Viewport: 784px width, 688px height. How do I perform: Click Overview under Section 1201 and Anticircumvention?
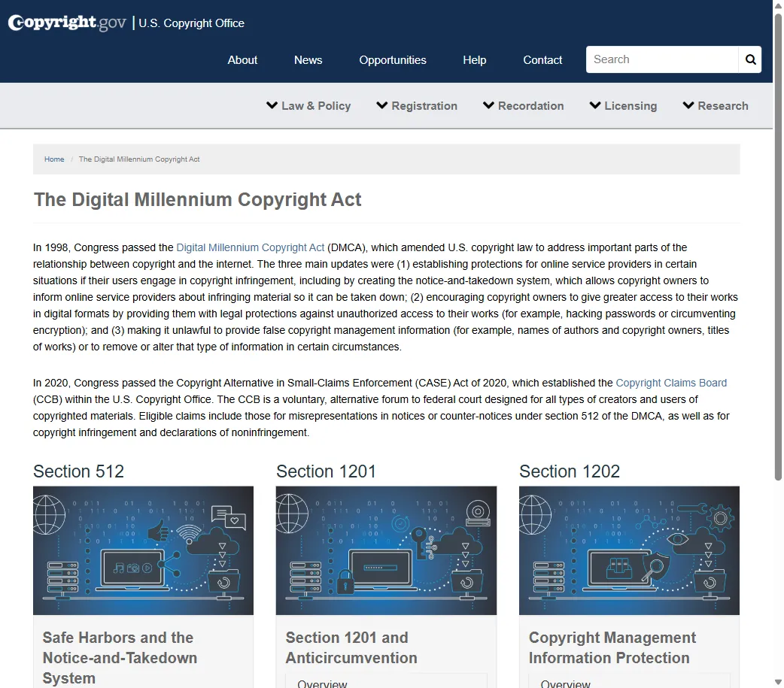pos(323,683)
